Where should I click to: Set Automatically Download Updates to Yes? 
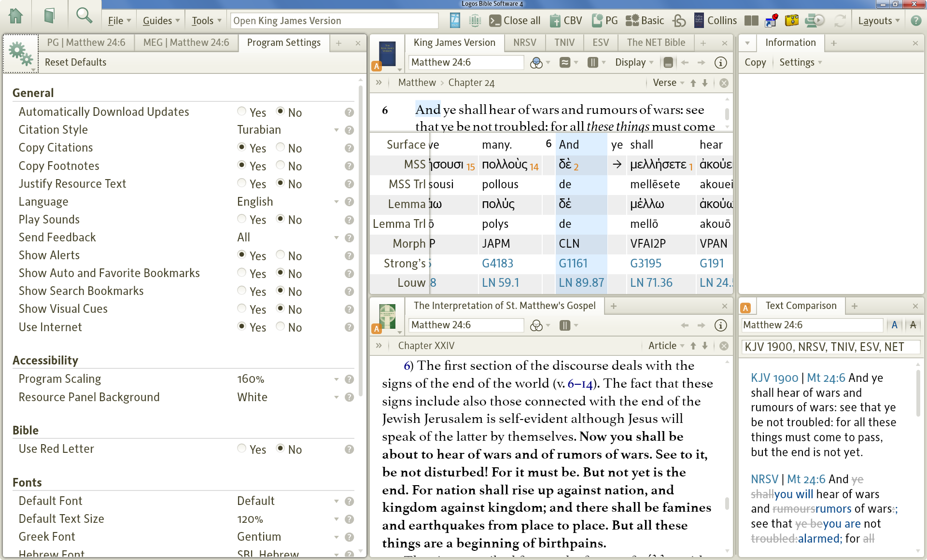(242, 111)
